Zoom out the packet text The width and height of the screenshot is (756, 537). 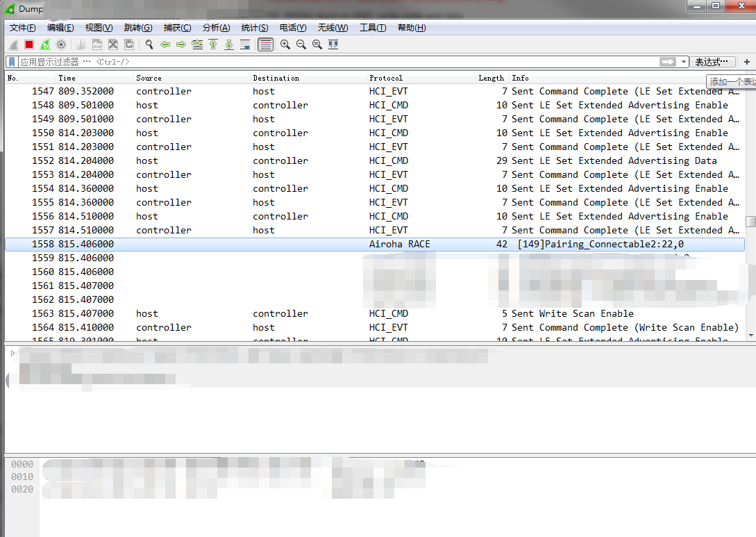point(301,45)
